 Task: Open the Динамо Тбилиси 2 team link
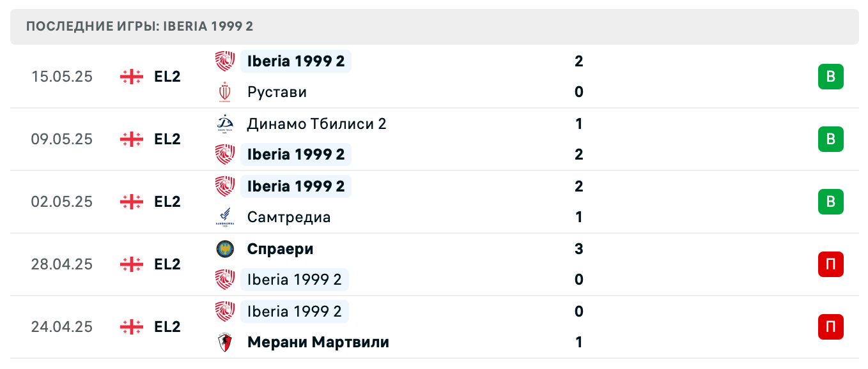316,124
